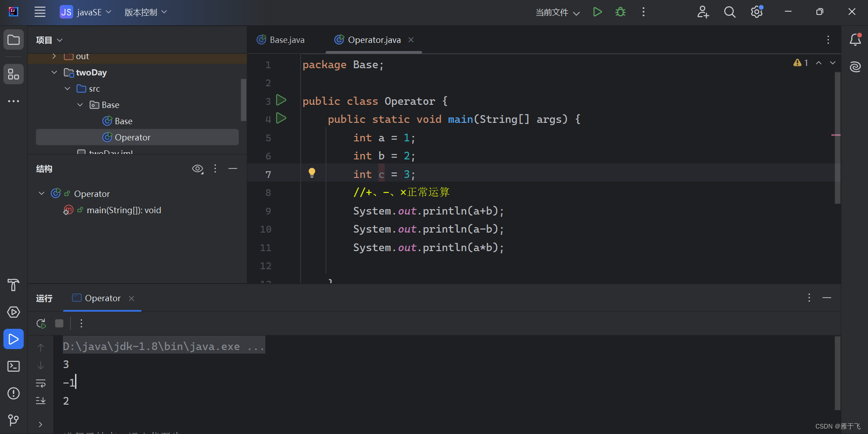Open the Git version control tool window
Screen dimensions: 868x434
[14, 420]
